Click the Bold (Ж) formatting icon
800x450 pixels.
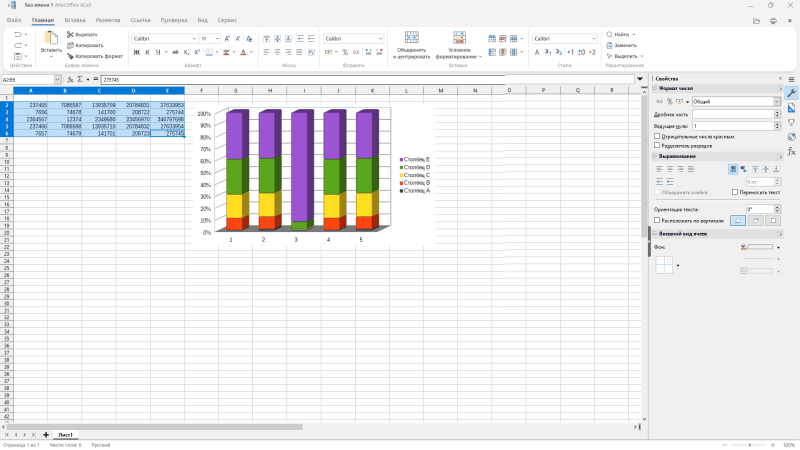coord(136,52)
